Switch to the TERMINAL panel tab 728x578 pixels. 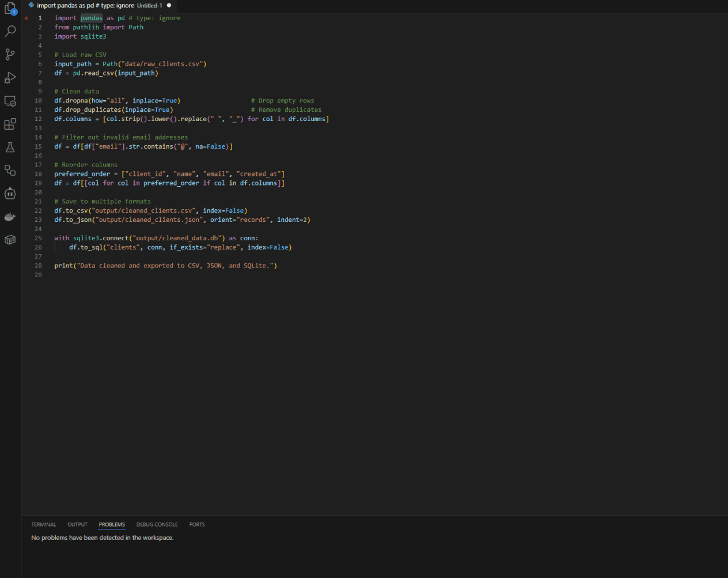44,524
